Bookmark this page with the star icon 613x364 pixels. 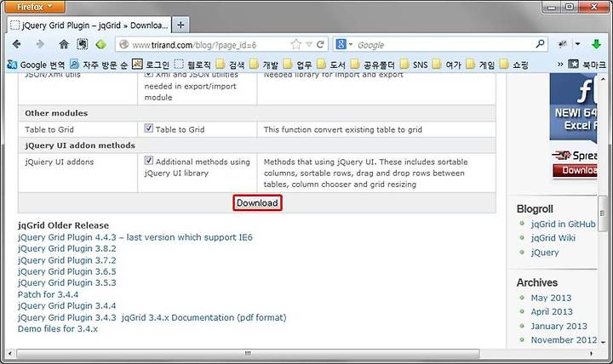coord(296,44)
